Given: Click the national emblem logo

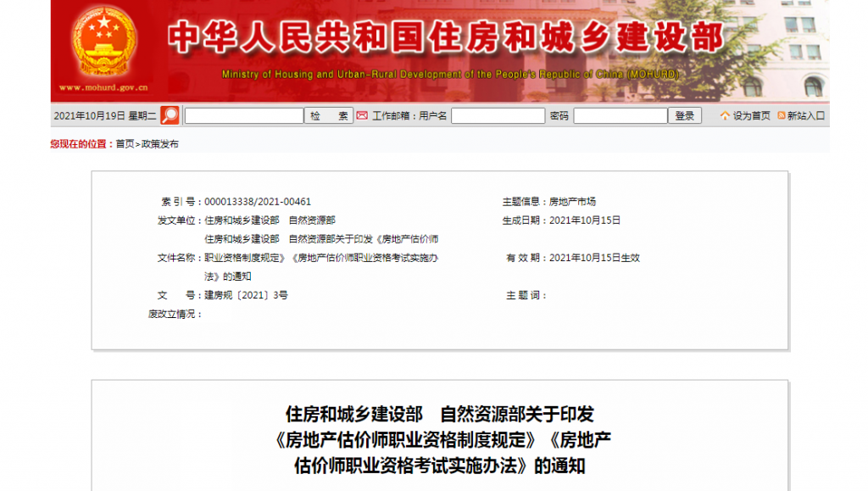Looking at the screenshot, I should coord(104,42).
